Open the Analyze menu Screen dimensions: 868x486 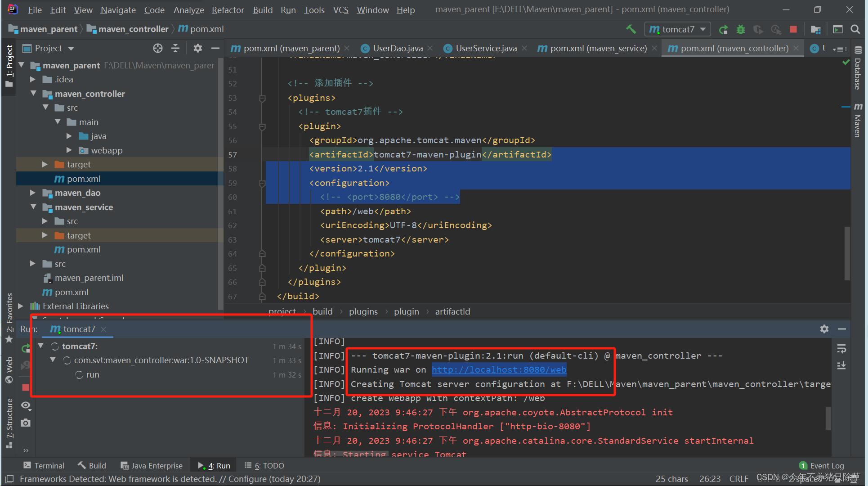click(x=188, y=10)
